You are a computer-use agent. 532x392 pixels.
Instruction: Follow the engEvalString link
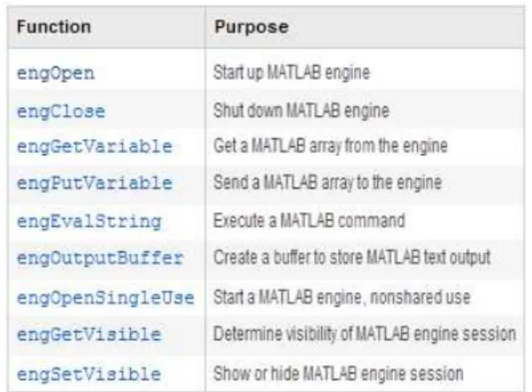(89, 222)
